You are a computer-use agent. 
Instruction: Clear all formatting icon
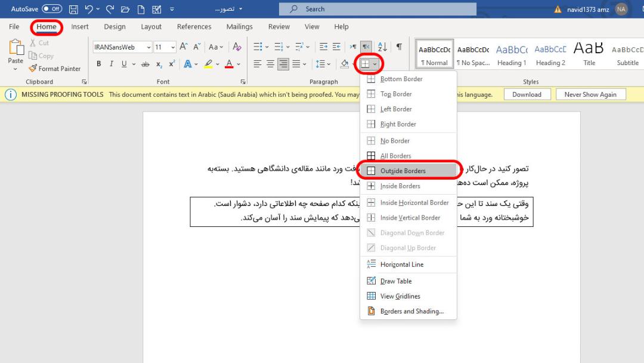click(237, 47)
